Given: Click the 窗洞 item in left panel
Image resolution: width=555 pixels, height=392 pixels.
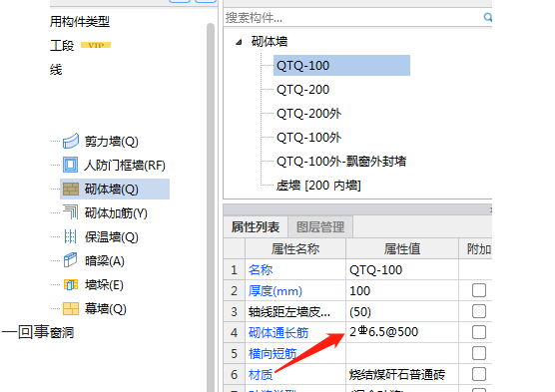Looking at the screenshot, I should 62,332.
